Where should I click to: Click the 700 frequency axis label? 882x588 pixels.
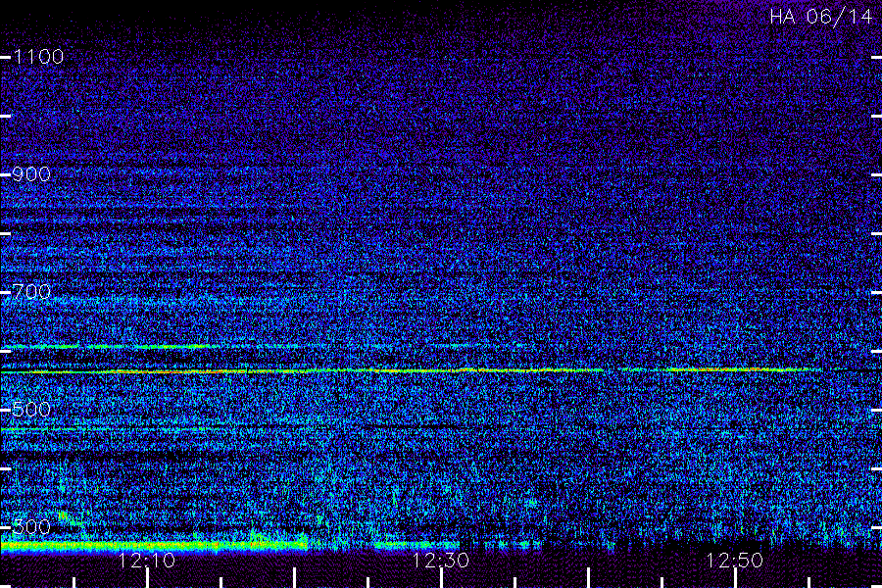(x=31, y=292)
